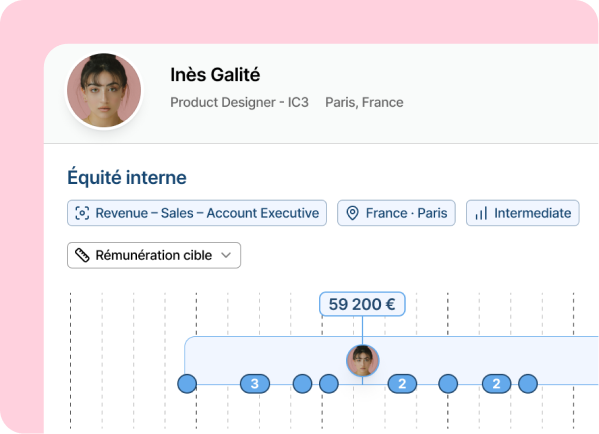This screenshot has width=599, height=434.
Task: Select the Revenue – Sales – Account Executive filter
Action: 197,213
